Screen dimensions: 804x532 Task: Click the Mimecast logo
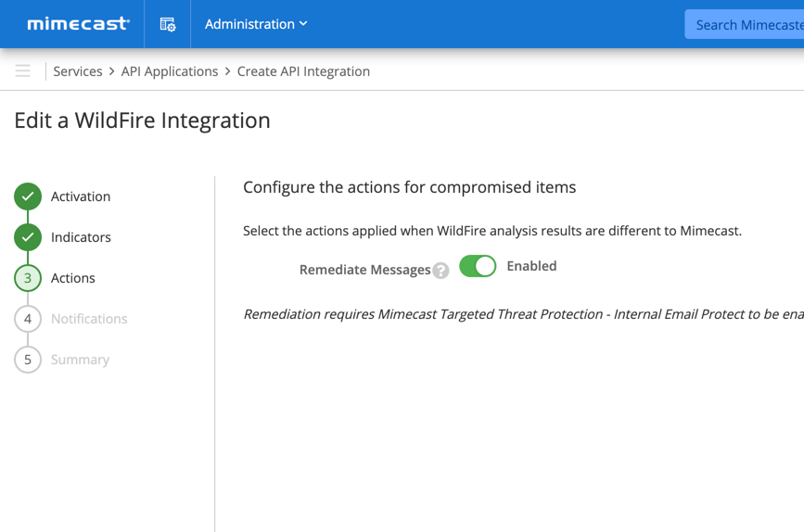point(78,24)
